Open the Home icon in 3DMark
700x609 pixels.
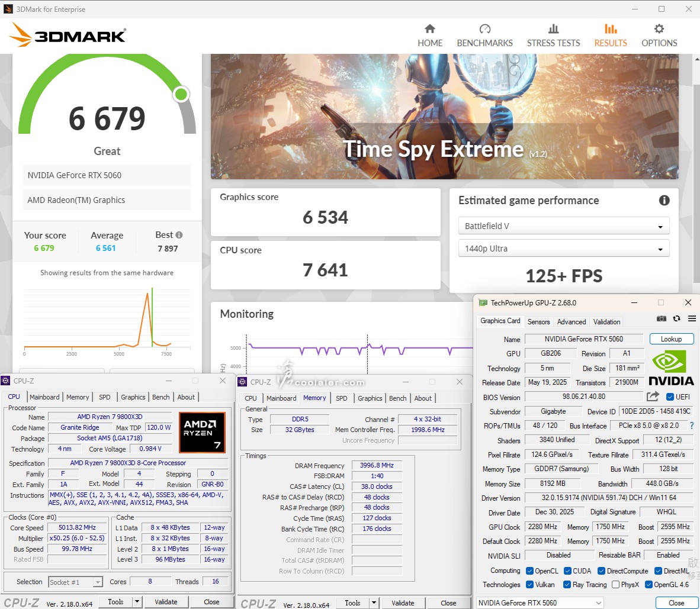coord(430,29)
